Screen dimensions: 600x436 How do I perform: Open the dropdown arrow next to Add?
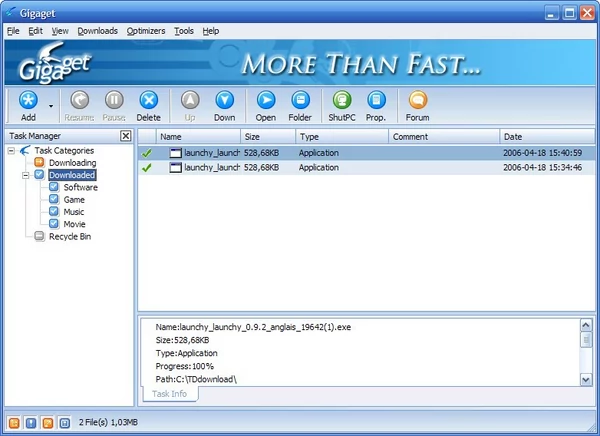pyautogui.click(x=51, y=106)
